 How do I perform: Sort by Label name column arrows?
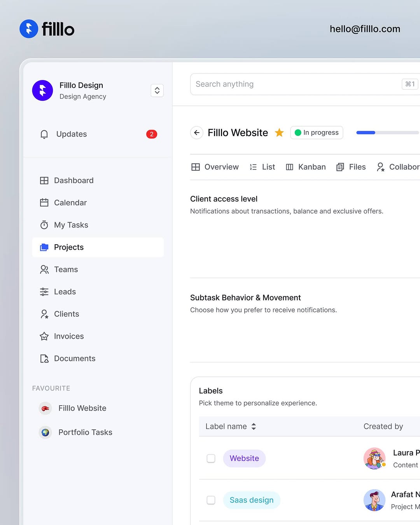tap(254, 427)
